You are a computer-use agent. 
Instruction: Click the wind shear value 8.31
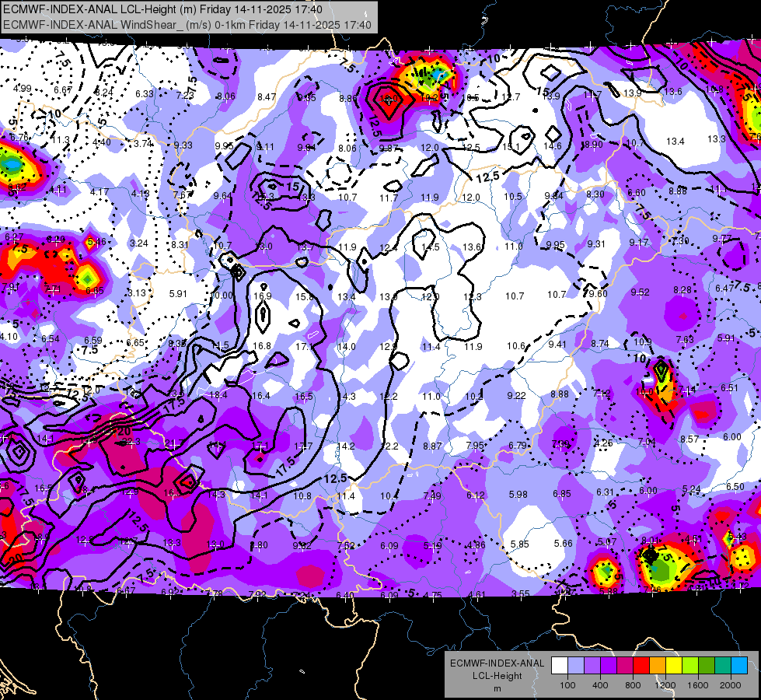click(180, 245)
